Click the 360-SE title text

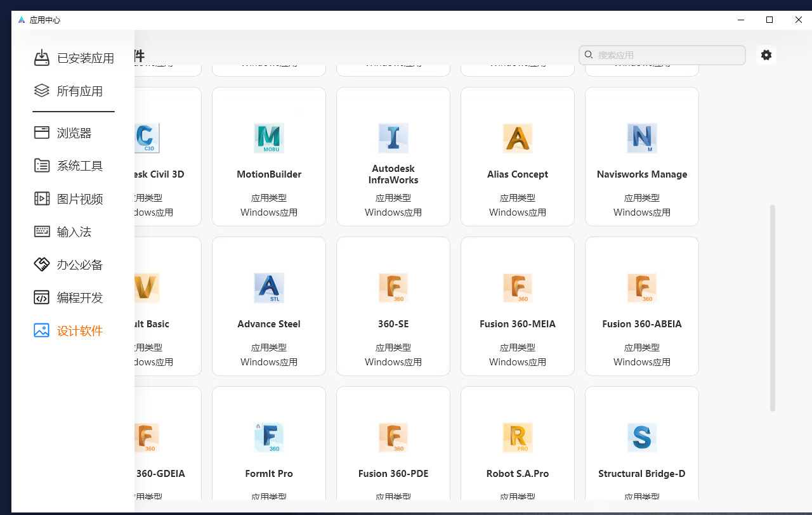(393, 324)
